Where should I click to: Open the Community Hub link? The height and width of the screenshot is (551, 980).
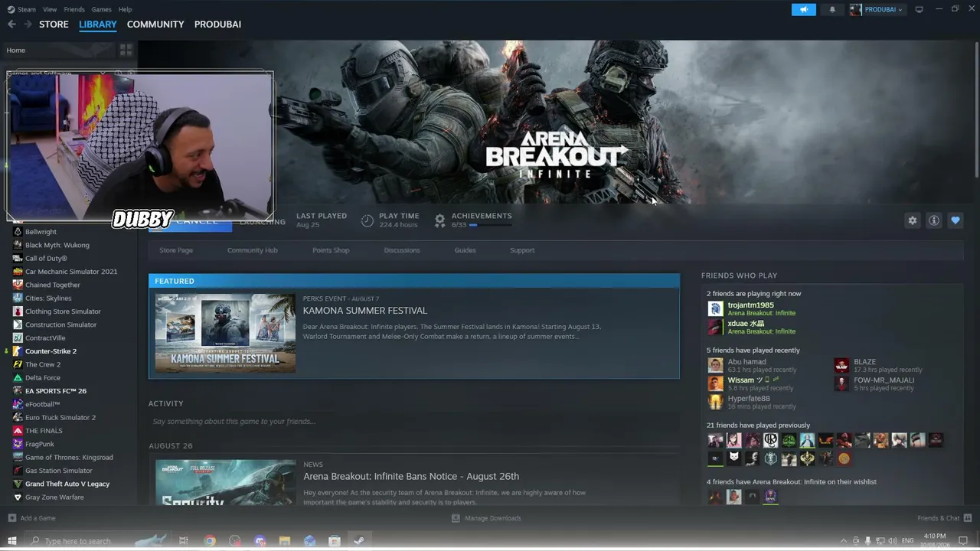click(253, 250)
